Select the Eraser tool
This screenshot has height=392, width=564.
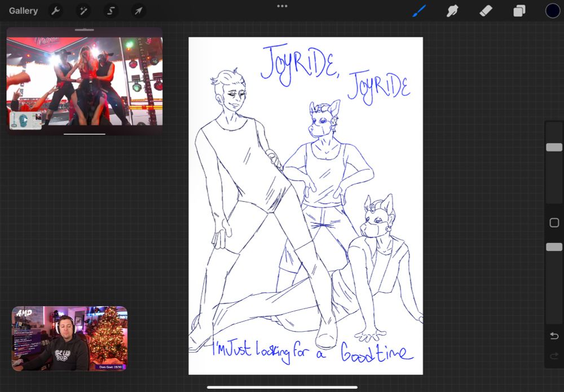486,11
